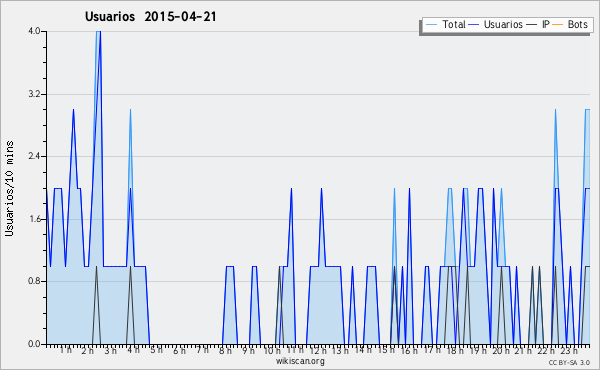Image resolution: width=600 pixels, height=370 pixels.
Task: Open the wikiscan.org link
Action: pyautogui.click(x=300, y=361)
